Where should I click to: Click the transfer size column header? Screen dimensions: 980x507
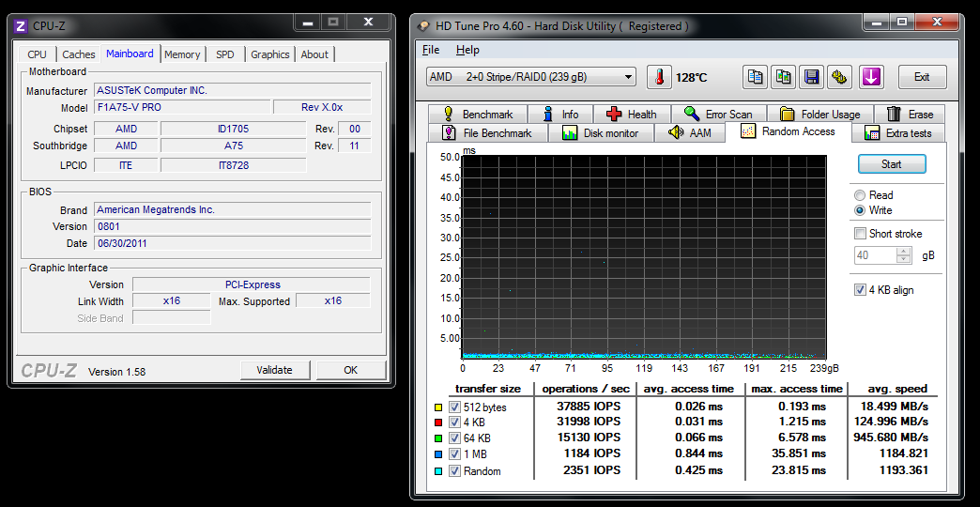pyautogui.click(x=487, y=388)
